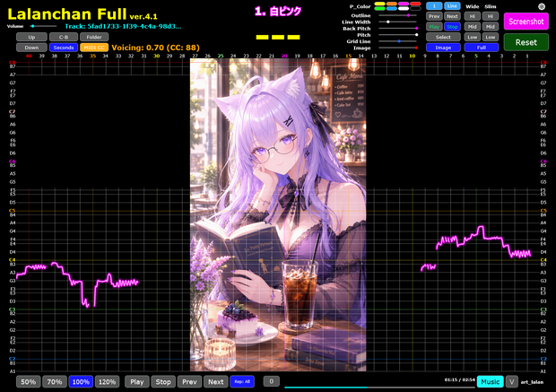
Task: Click the blue Stop button in top panel
Action: [x=452, y=27]
